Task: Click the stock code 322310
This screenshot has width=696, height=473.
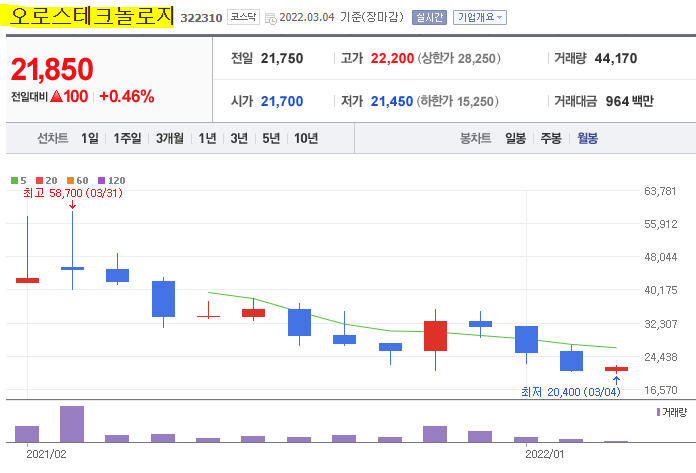Action: coord(201,18)
